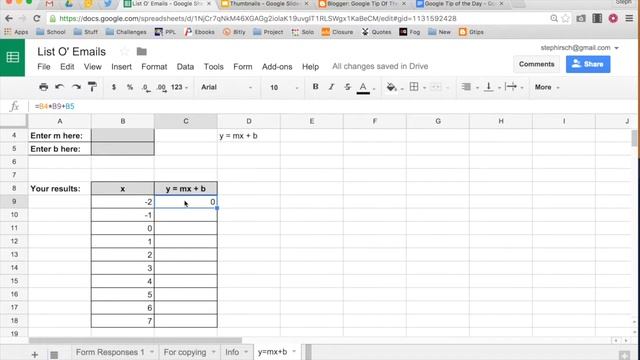
Task: Click the browser address bar URL
Action: (258, 18)
